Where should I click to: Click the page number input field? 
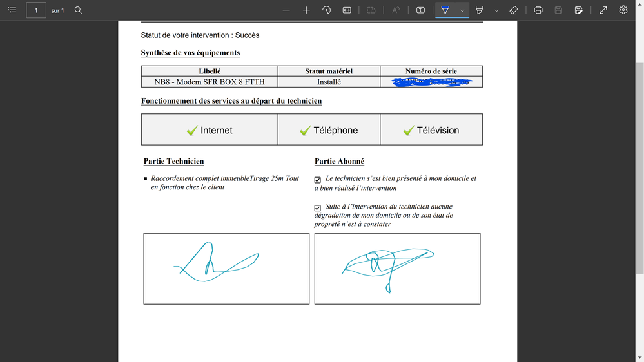(36, 10)
